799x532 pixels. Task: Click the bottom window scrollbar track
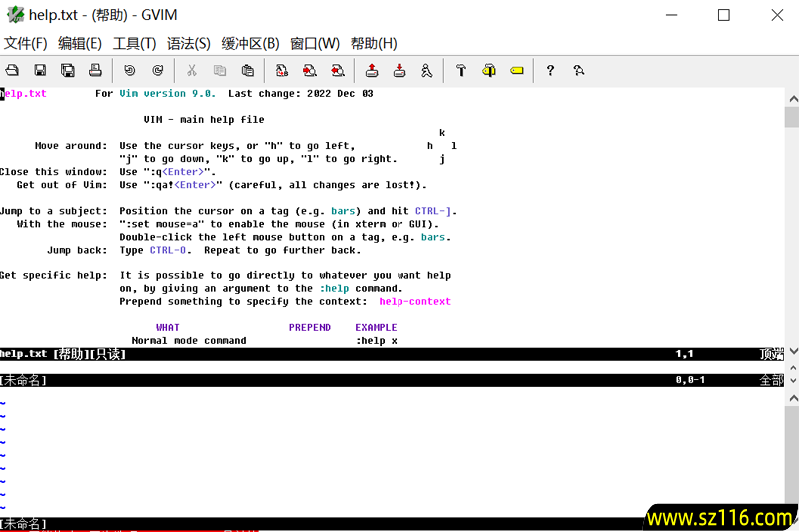point(792,453)
